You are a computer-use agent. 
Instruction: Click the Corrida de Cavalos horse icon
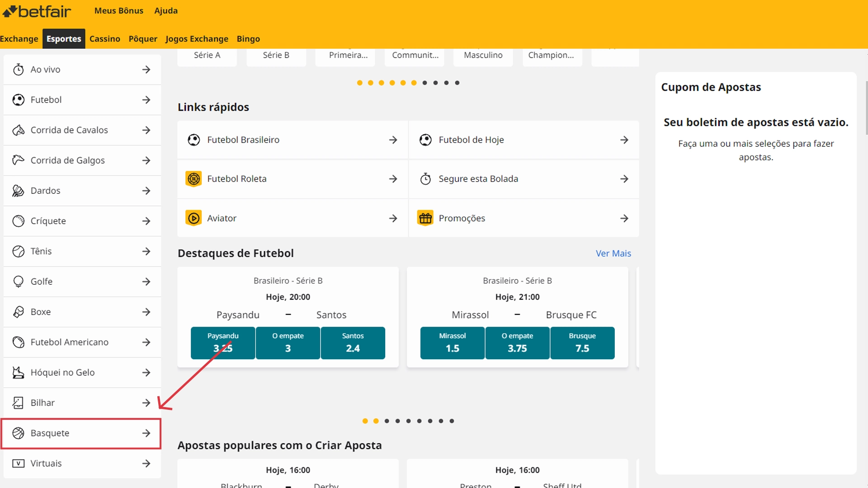(18, 130)
